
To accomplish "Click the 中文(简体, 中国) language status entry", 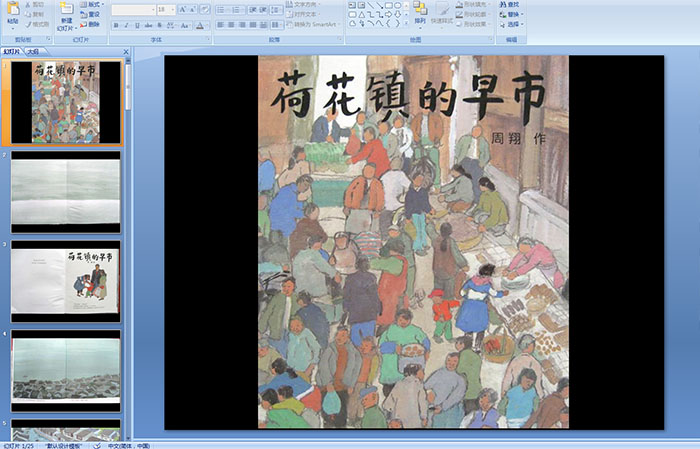I will tap(129, 445).
